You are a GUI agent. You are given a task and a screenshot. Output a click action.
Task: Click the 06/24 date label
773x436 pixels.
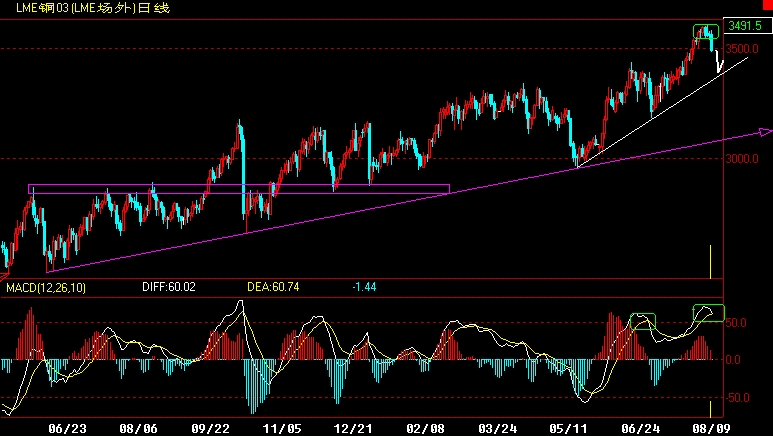pyautogui.click(x=640, y=429)
